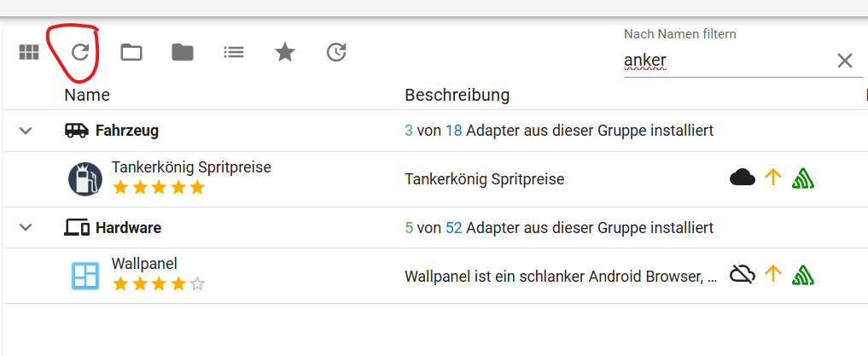This screenshot has width=868, height=356.
Task: Toggle the star favorites filter
Action: 284,53
